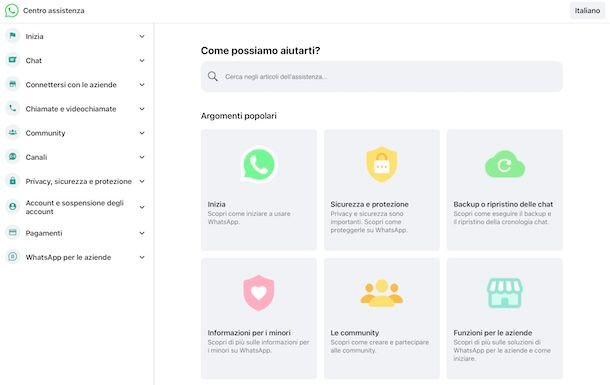Screen dimensions: 610x385
Task: Click the Inizia flag icon in sidebar
Action: 12,36
